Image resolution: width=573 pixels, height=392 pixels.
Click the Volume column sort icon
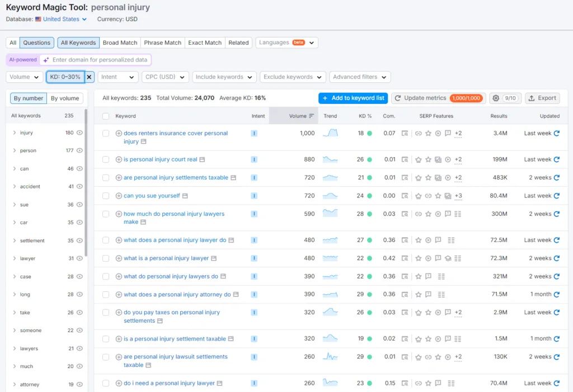[x=311, y=116]
